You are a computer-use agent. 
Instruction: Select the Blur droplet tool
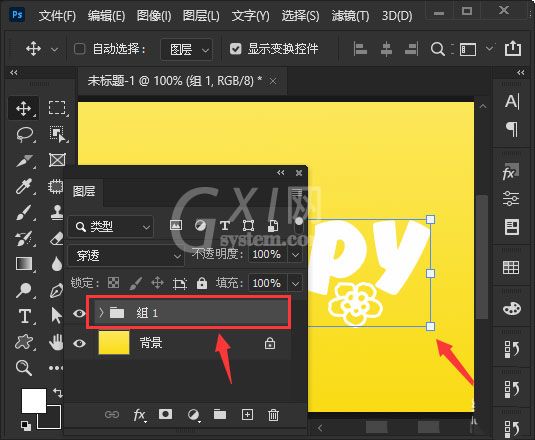tap(57, 264)
